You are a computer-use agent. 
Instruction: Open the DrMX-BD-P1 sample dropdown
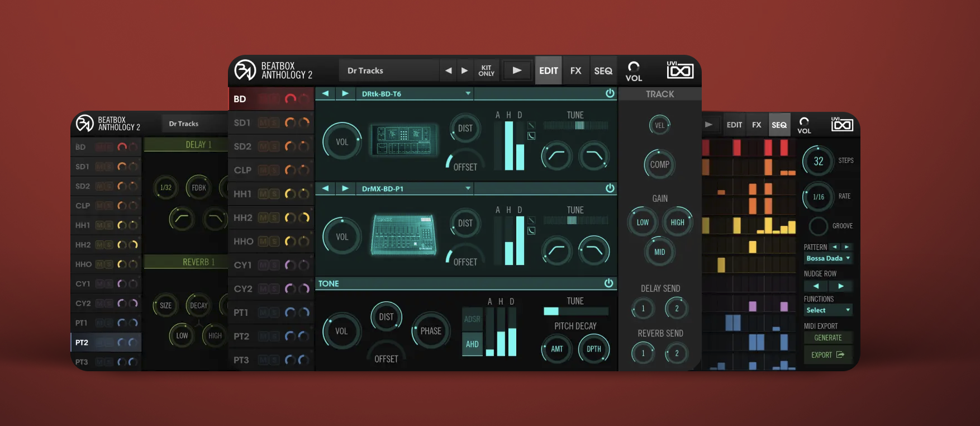tap(415, 188)
